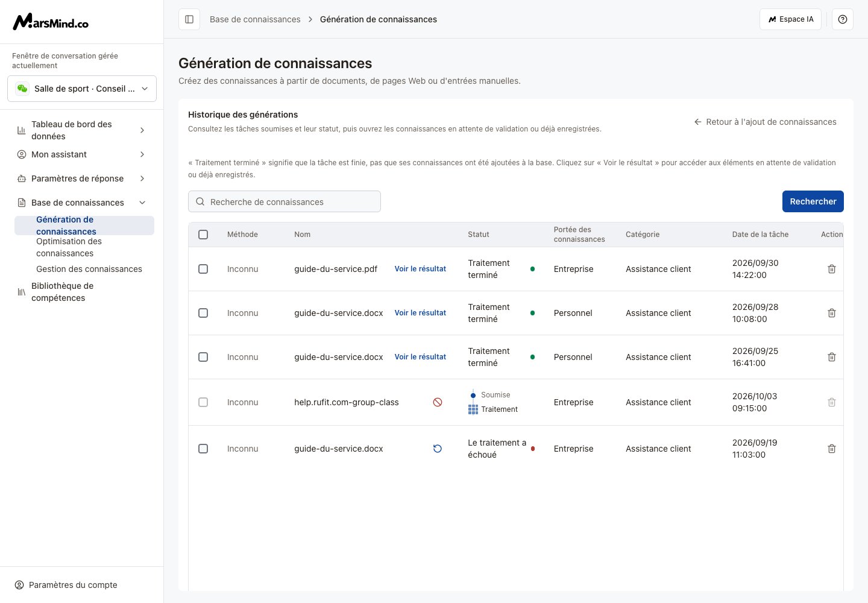Select all rows with header checkbox
The height and width of the screenshot is (603, 868).
point(203,235)
